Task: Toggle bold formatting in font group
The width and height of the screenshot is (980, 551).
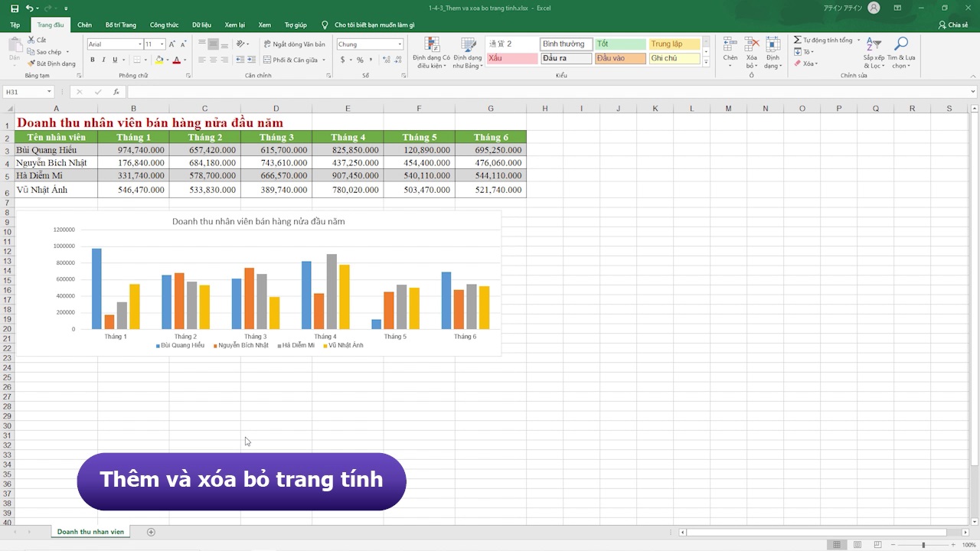Action: click(93, 60)
